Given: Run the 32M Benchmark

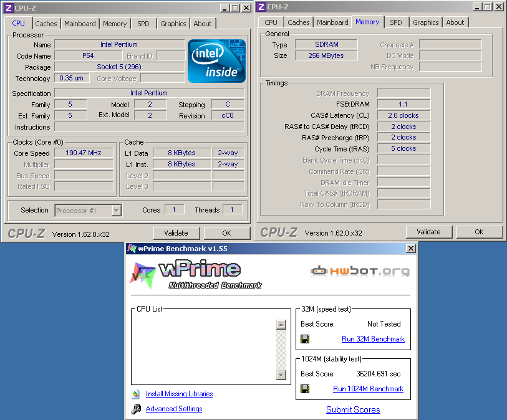Looking at the screenshot, I should pyautogui.click(x=373, y=339).
